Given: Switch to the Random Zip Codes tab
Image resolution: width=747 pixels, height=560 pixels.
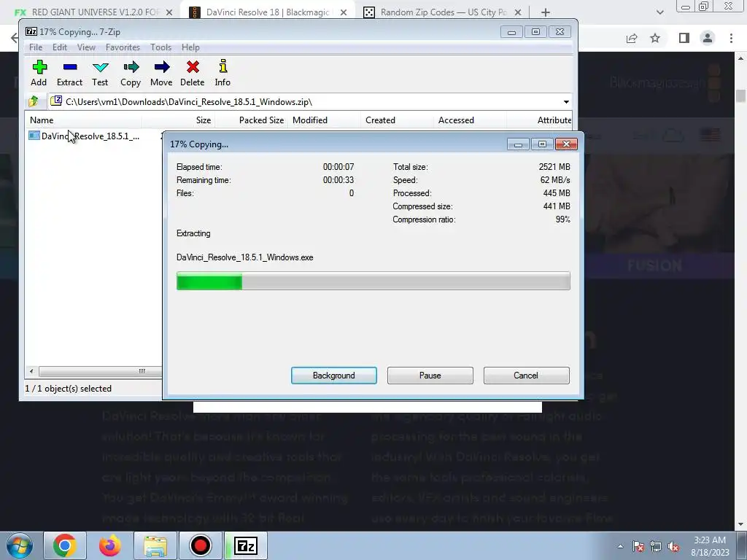Looking at the screenshot, I should pyautogui.click(x=441, y=12).
